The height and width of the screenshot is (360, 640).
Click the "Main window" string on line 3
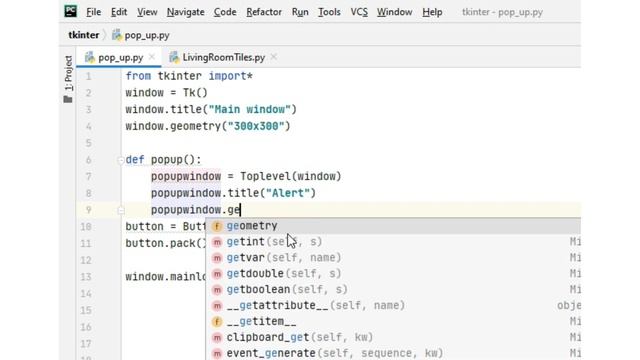(x=249, y=110)
